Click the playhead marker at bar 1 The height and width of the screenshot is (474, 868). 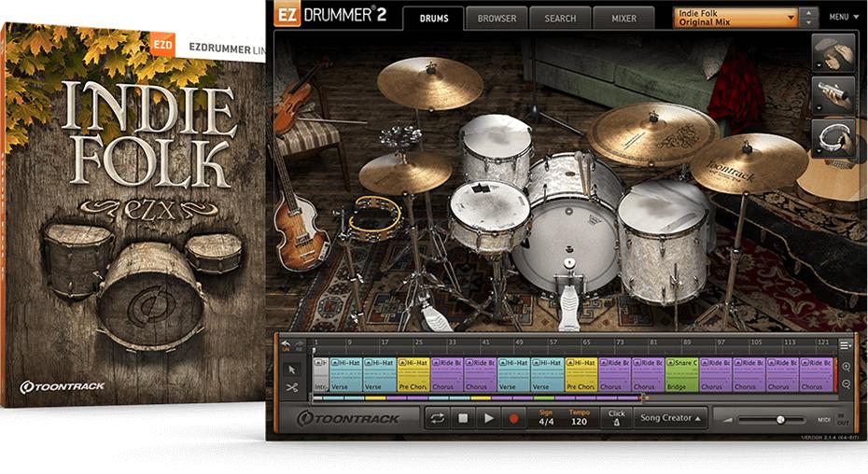[314, 351]
